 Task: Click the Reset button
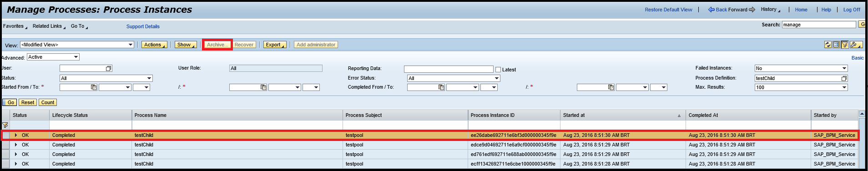point(28,102)
